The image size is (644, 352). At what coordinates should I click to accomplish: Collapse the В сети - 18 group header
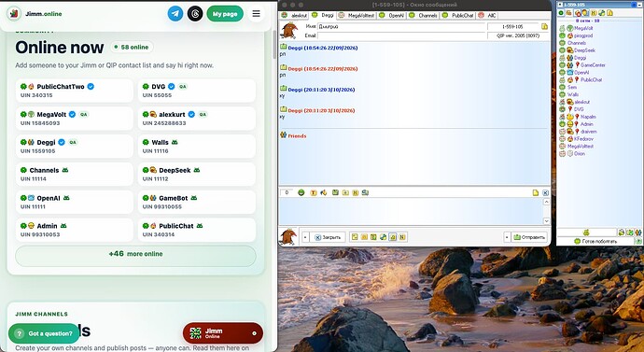(x=587, y=21)
